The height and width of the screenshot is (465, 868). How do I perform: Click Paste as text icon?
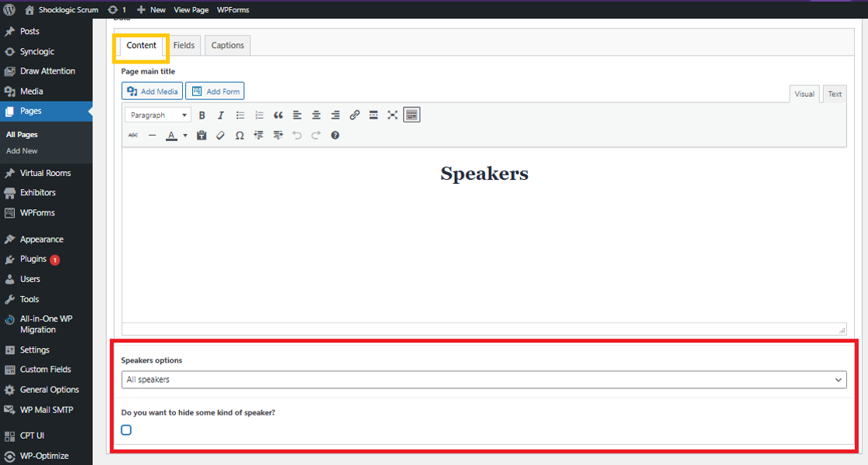(201, 135)
